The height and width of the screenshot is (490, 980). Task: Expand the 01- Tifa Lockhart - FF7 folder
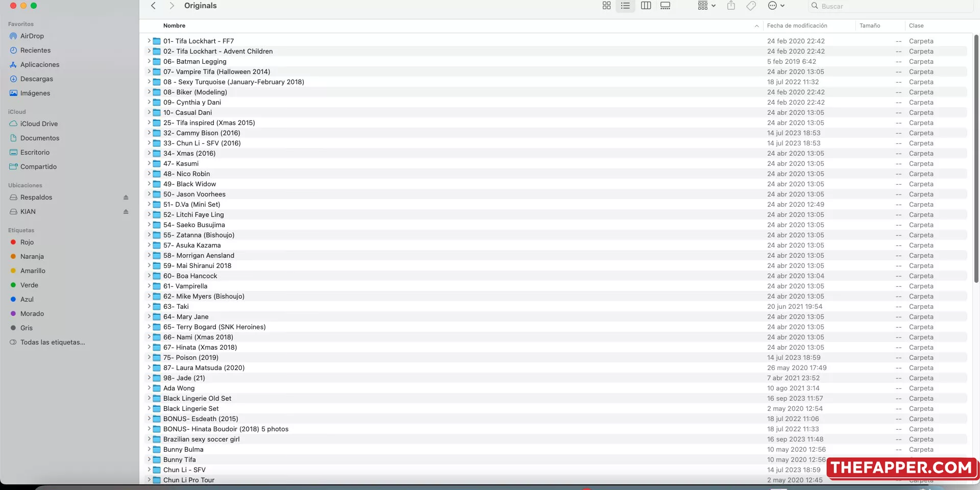pyautogui.click(x=149, y=41)
